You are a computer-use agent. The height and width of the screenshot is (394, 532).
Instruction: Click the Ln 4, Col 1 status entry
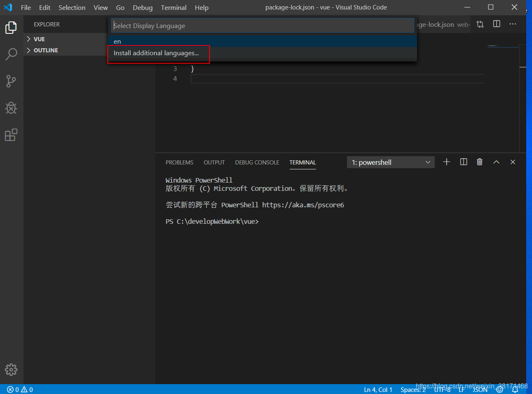[x=378, y=389]
